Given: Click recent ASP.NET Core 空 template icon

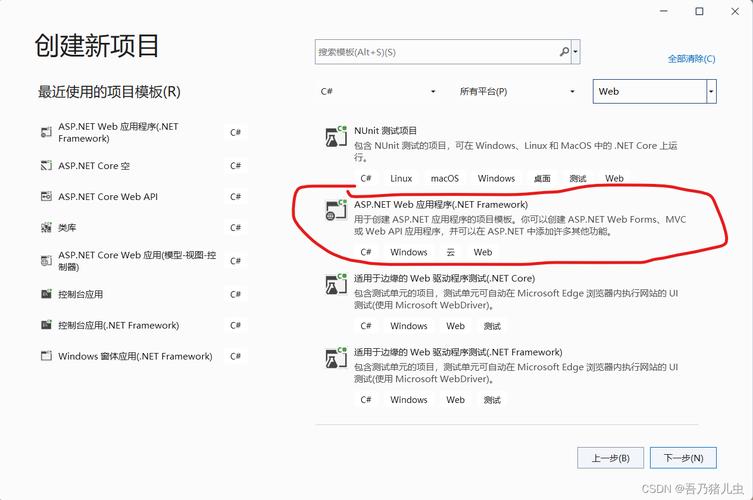Looking at the screenshot, I should [x=46, y=166].
